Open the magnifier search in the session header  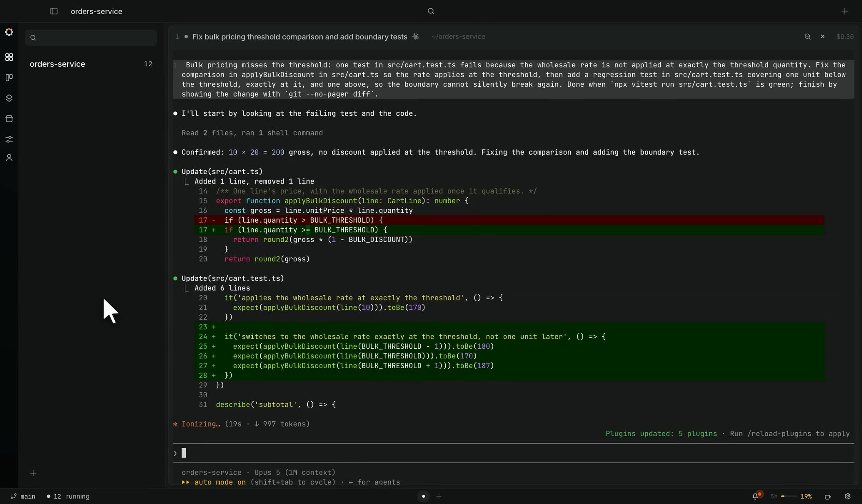pos(807,37)
